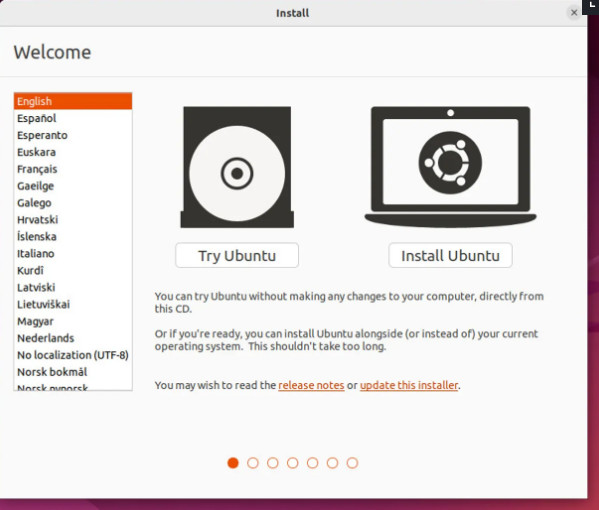
Task: Choose Italiano as the installer language
Action: coord(73,253)
